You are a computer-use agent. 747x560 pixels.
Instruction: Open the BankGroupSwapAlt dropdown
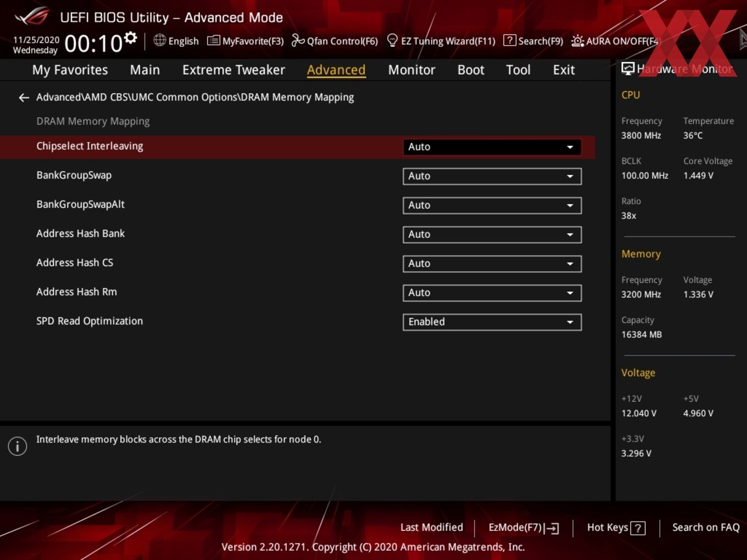[x=492, y=205]
